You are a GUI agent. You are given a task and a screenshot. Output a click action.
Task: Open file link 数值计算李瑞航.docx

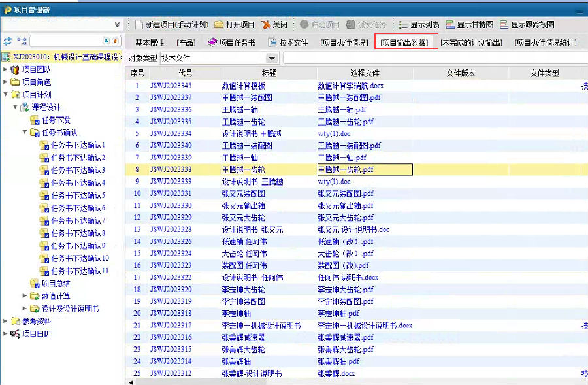pyautogui.click(x=348, y=86)
